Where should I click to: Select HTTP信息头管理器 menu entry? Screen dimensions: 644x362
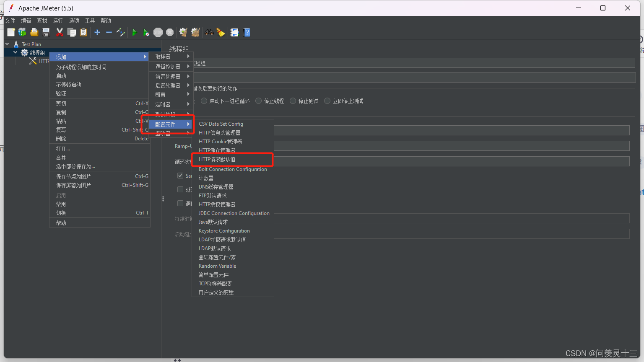(x=233, y=133)
